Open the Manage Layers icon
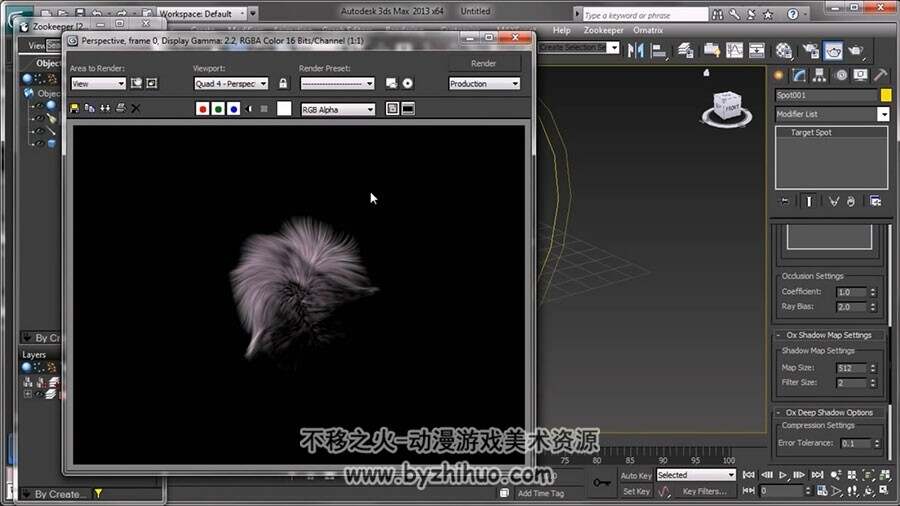The image size is (900, 506). click(685, 51)
